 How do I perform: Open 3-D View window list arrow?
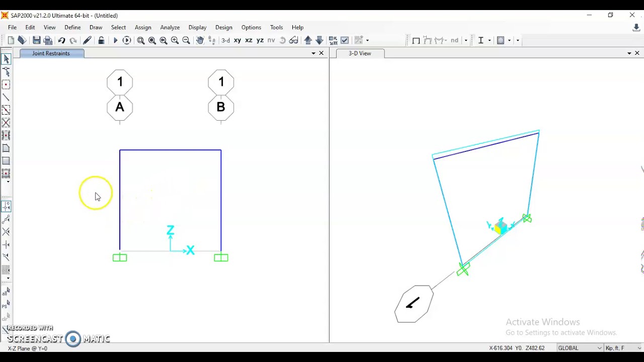(x=629, y=53)
